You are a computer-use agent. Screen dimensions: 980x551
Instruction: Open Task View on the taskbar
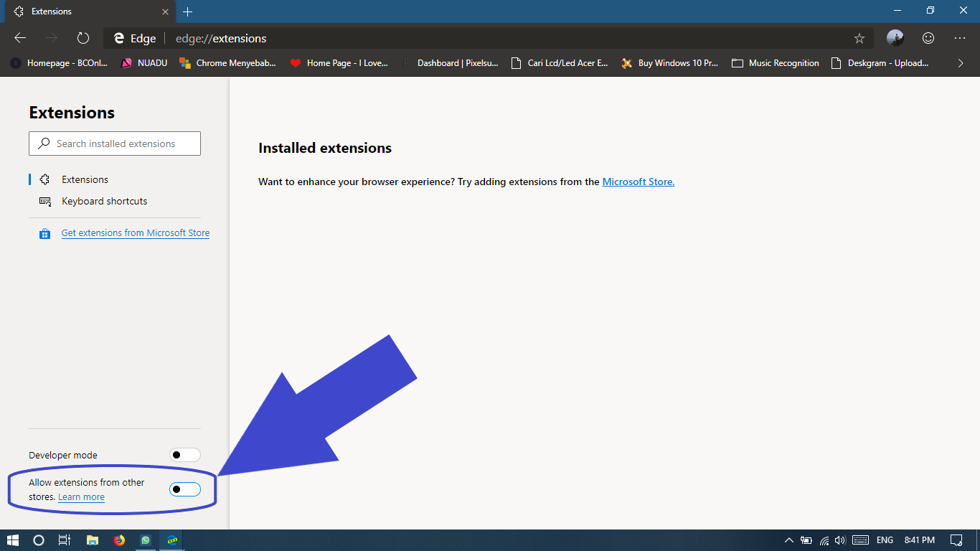pyautogui.click(x=64, y=540)
